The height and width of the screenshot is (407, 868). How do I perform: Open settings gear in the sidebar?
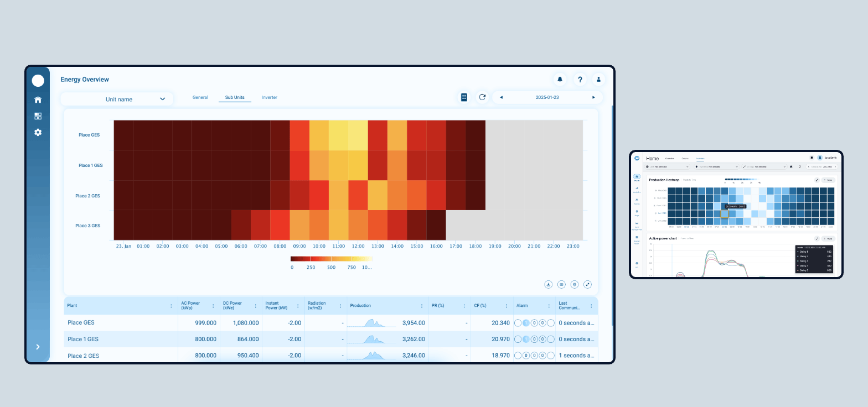tap(38, 133)
